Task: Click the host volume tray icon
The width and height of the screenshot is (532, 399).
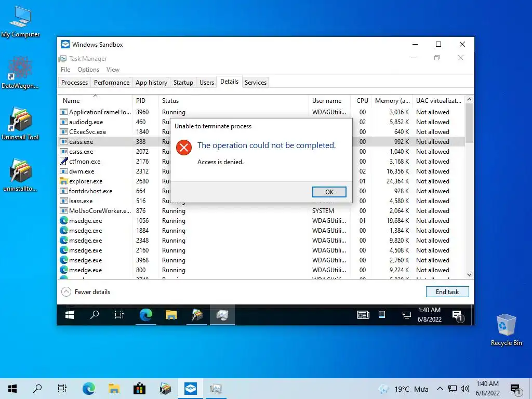Action: (465, 389)
